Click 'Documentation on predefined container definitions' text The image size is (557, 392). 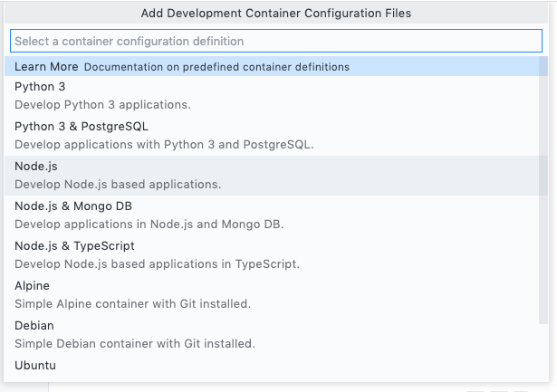point(216,67)
